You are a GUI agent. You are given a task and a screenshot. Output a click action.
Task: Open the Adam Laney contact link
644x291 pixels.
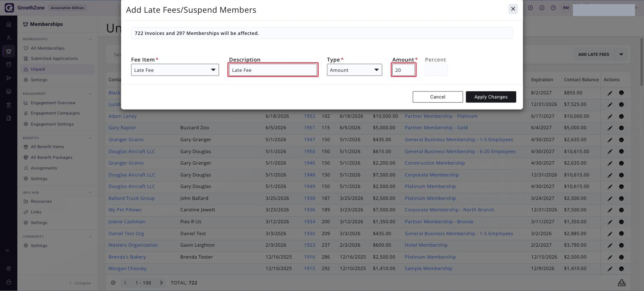click(122, 116)
